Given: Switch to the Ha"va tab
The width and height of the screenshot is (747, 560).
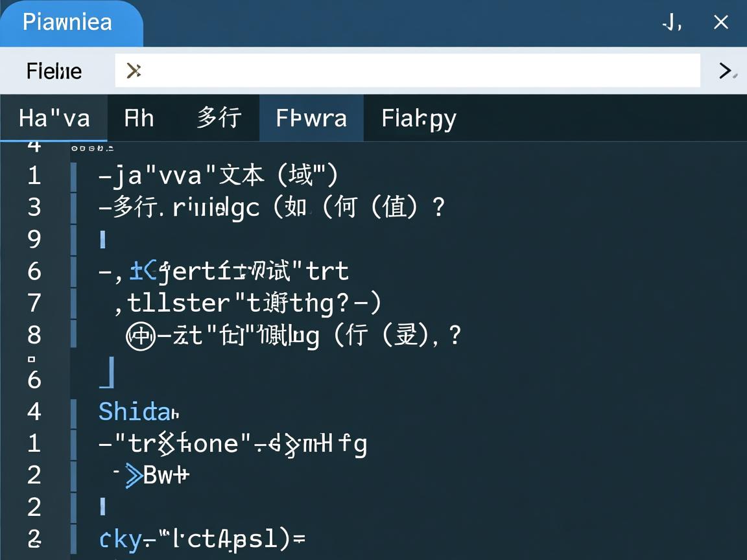Looking at the screenshot, I should (54, 119).
